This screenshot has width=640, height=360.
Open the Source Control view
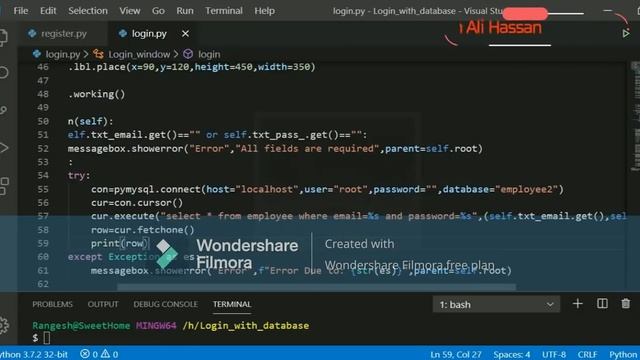tap(3, 110)
